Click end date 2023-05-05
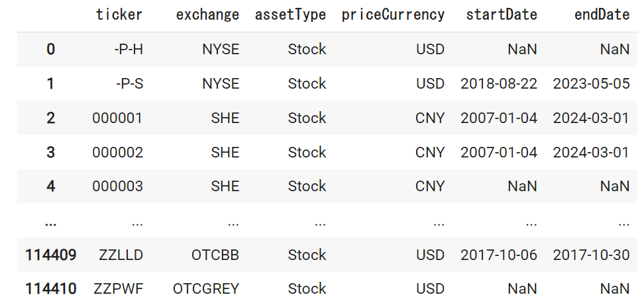This screenshot has height=303, width=644. [591, 83]
